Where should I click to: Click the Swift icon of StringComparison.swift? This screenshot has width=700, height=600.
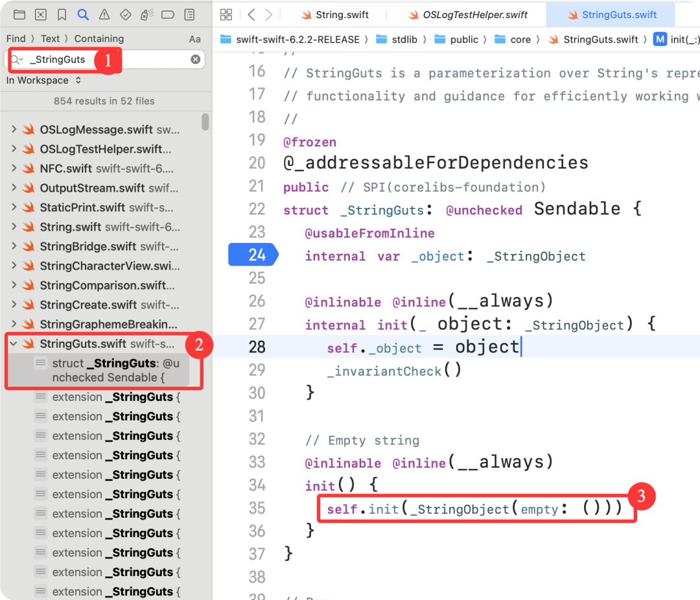(29, 285)
